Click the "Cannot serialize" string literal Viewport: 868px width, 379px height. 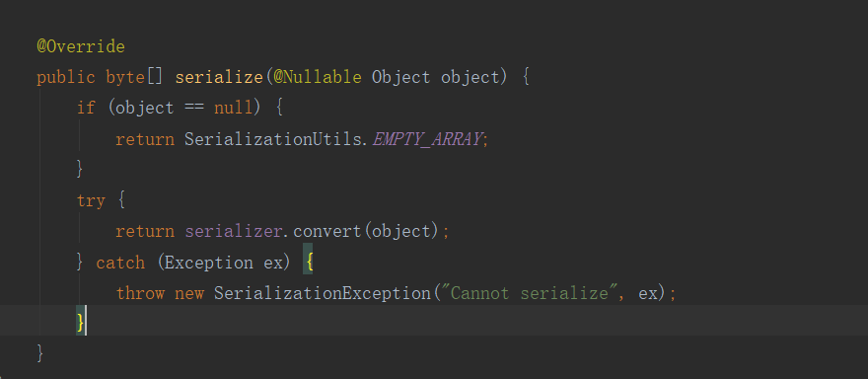pyautogui.click(x=528, y=293)
